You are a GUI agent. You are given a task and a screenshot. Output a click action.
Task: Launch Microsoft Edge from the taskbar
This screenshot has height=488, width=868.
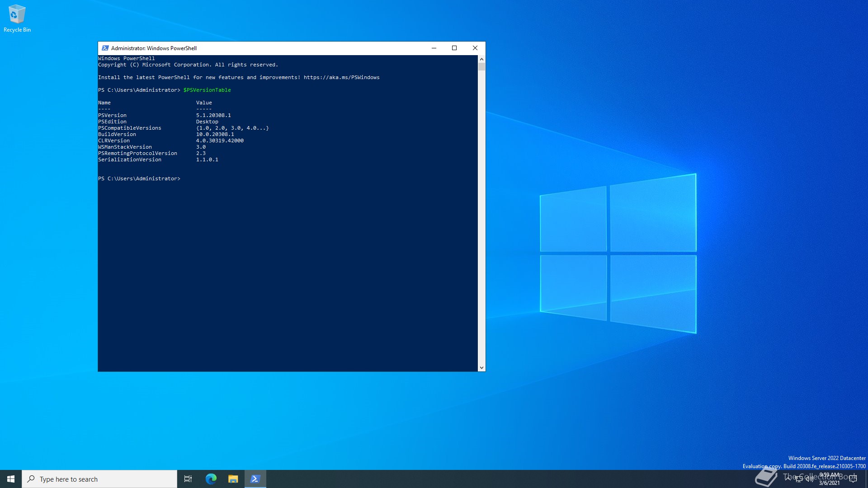click(211, 479)
